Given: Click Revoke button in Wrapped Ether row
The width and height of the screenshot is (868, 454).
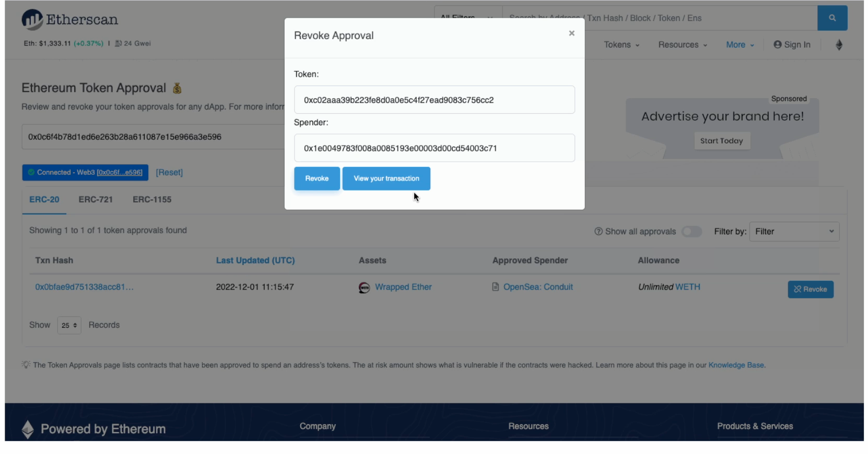Looking at the screenshot, I should tap(811, 289).
